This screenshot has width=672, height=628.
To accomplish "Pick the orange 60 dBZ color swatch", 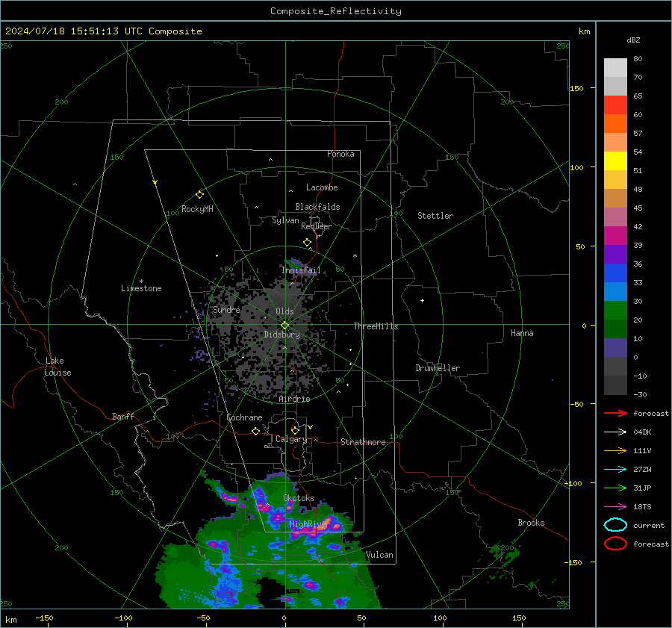I will (x=615, y=123).
